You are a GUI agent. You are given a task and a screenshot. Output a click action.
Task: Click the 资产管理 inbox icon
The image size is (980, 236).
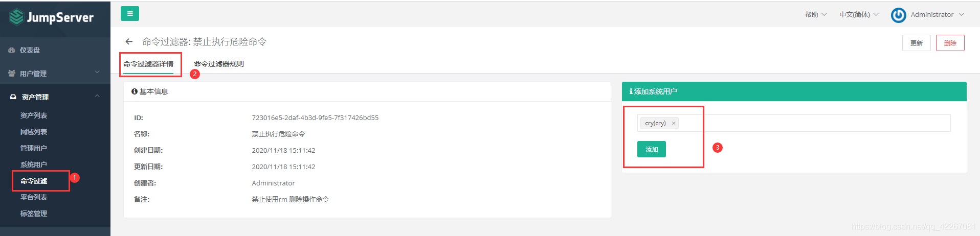coord(13,97)
